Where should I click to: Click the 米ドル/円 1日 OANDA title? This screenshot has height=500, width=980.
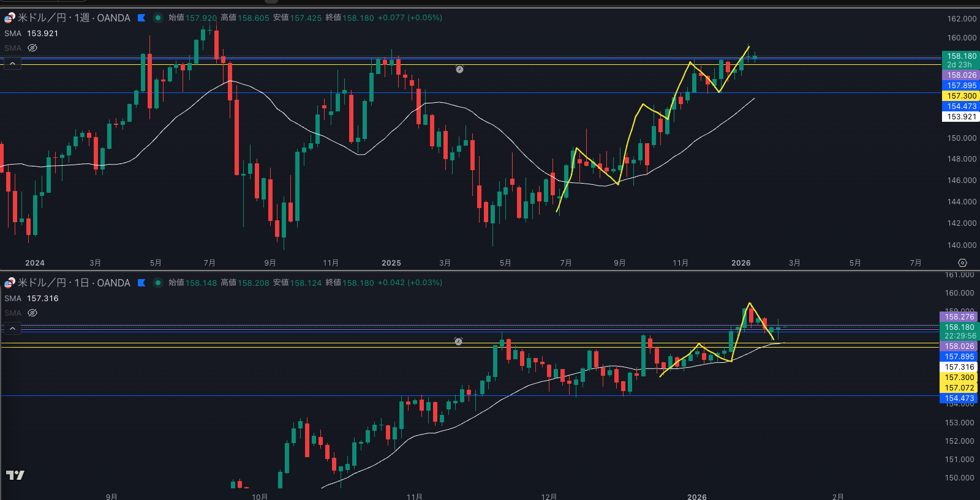click(73, 283)
